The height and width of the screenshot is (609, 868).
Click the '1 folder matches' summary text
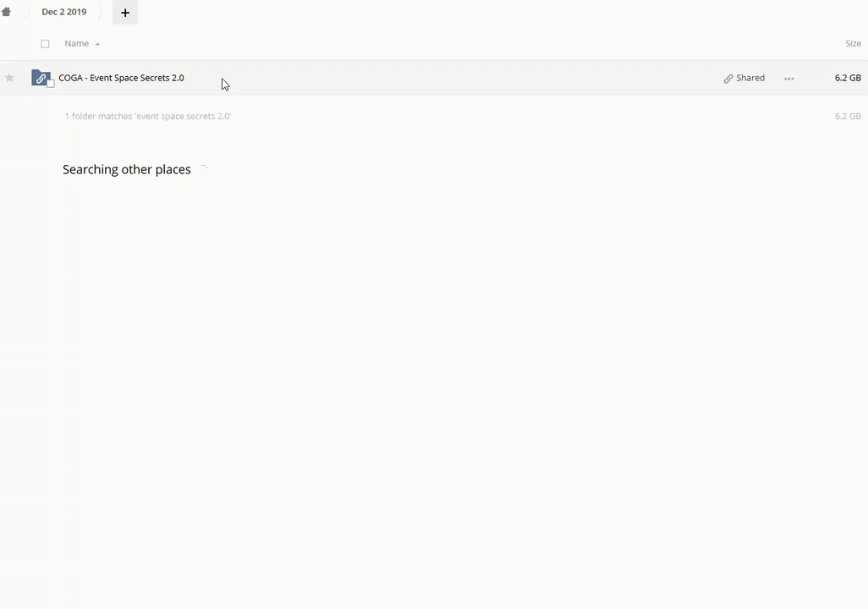[148, 117]
